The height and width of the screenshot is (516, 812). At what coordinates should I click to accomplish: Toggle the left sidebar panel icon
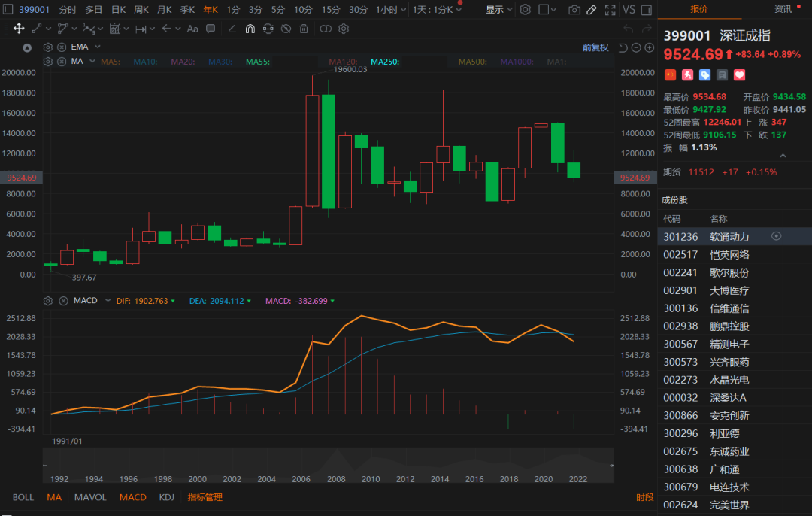(x=8, y=9)
